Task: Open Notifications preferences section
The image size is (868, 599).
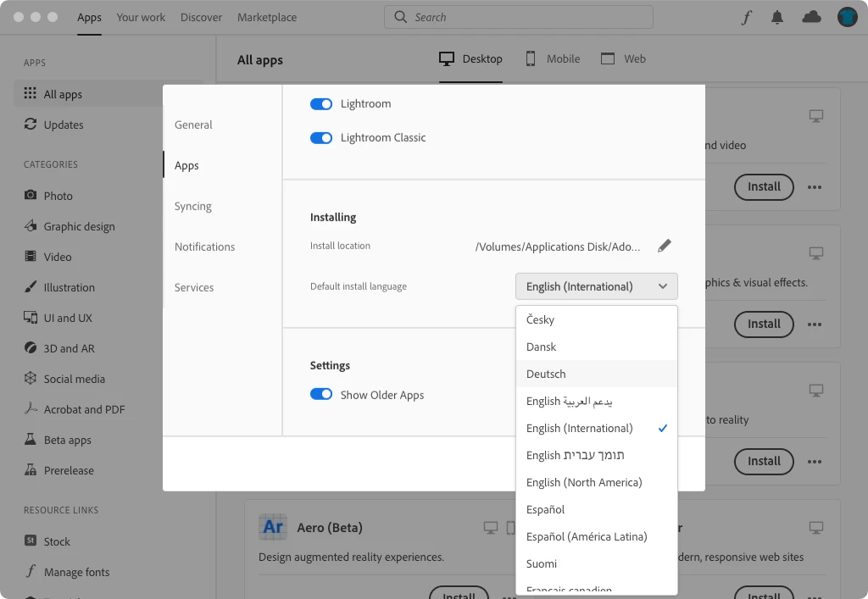Action: 205,247
